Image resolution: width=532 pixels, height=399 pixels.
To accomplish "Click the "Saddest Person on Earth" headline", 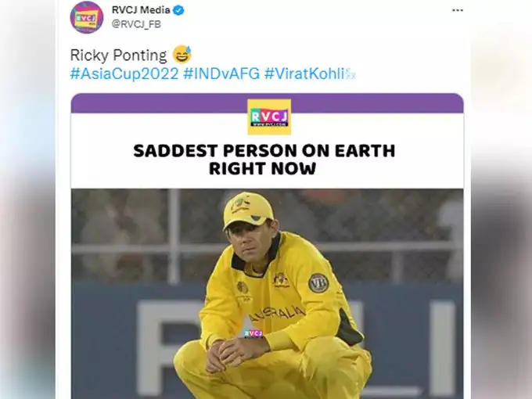I will [264, 159].
